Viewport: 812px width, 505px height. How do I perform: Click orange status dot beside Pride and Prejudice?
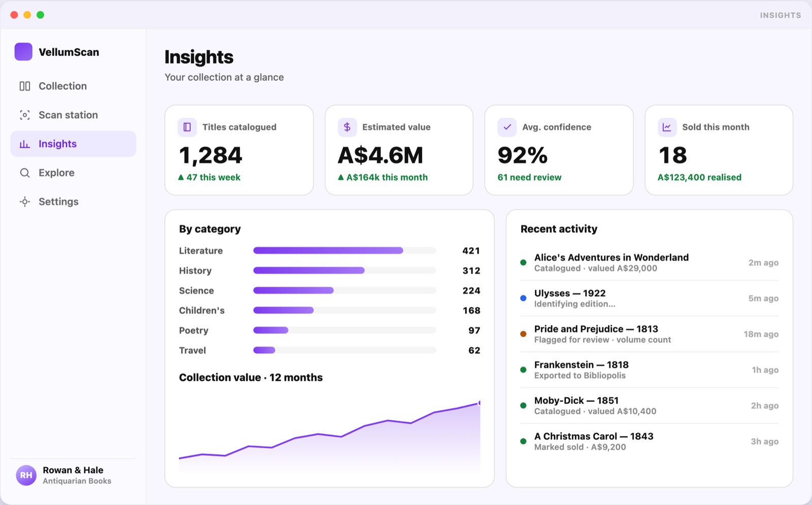click(523, 334)
